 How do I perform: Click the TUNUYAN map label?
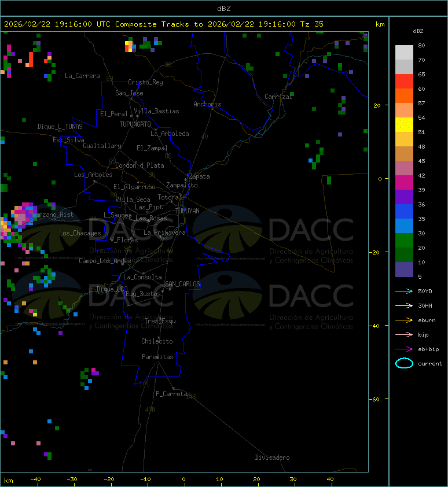188,211
